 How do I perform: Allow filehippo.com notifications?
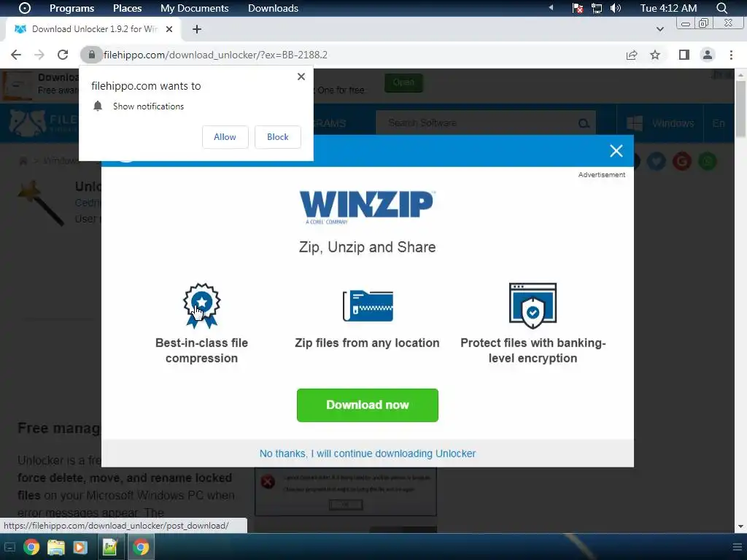tap(225, 137)
